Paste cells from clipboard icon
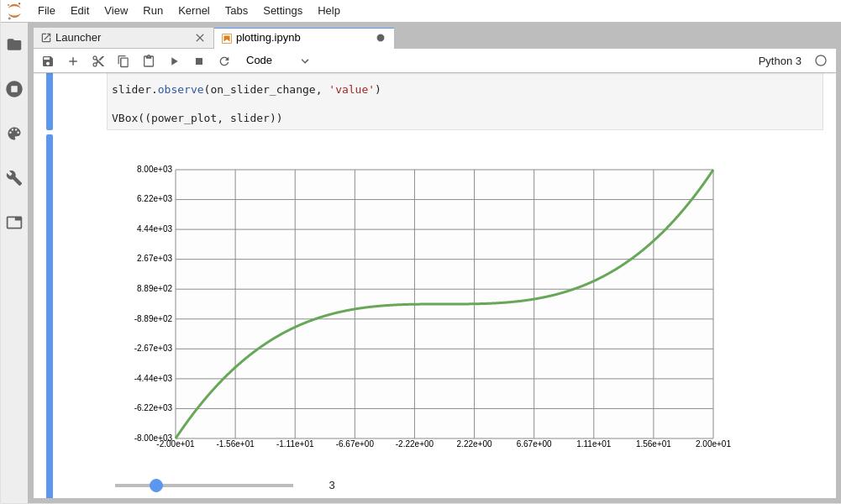The width and height of the screenshot is (841, 504). [x=149, y=61]
